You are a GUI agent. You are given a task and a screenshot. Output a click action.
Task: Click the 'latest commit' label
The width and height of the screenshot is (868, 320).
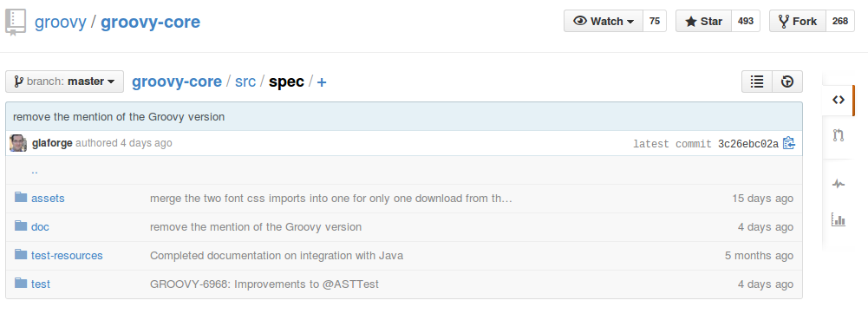coord(673,144)
